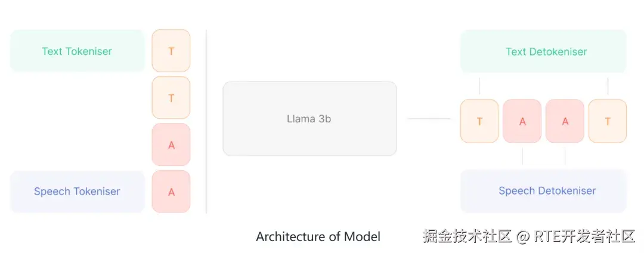Select the second T token in the input column
Viewport: 644px width, 253px height.
tap(171, 98)
